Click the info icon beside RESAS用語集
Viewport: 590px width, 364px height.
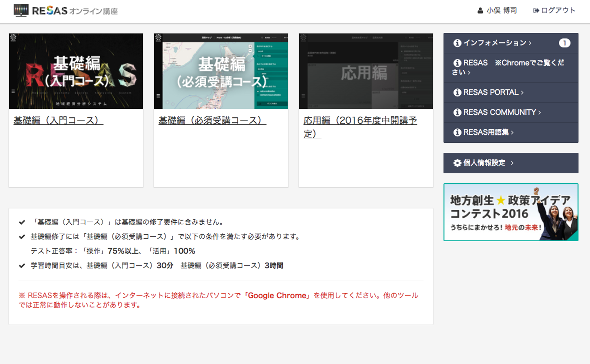[457, 132]
